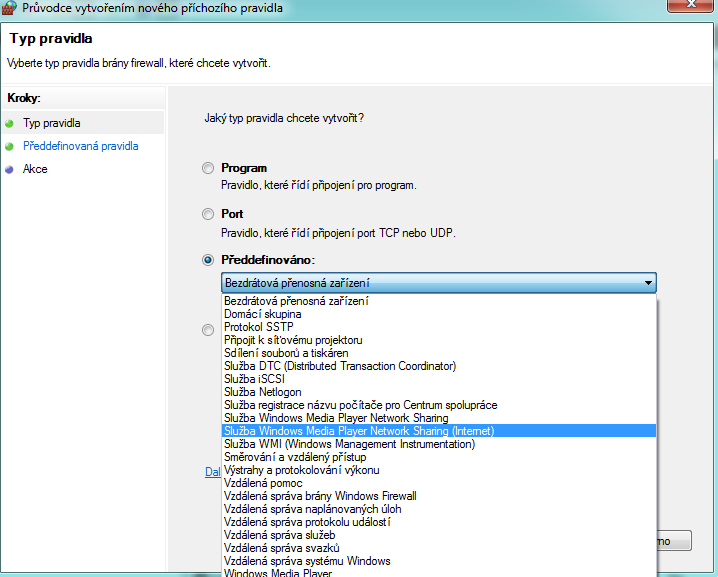Pick Vzdálená správa svazků option

click(439, 548)
